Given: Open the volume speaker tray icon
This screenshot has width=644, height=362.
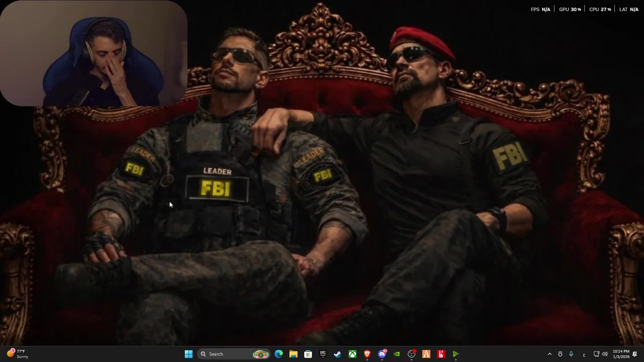Looking at the screenshot, I should click(605, 354).
